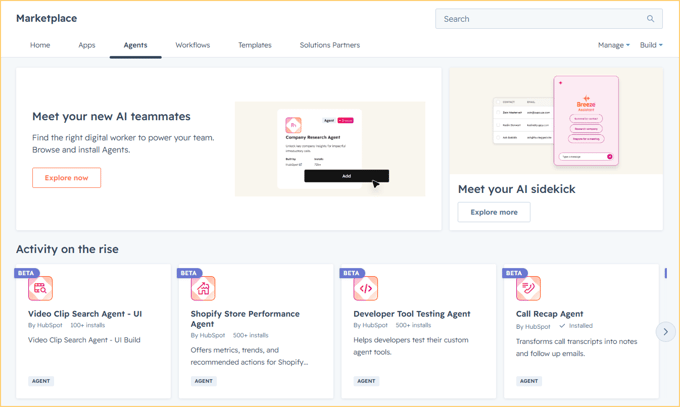Focus the Marketplace search field
Screen dimensions: 680x407
click(549, 19)
